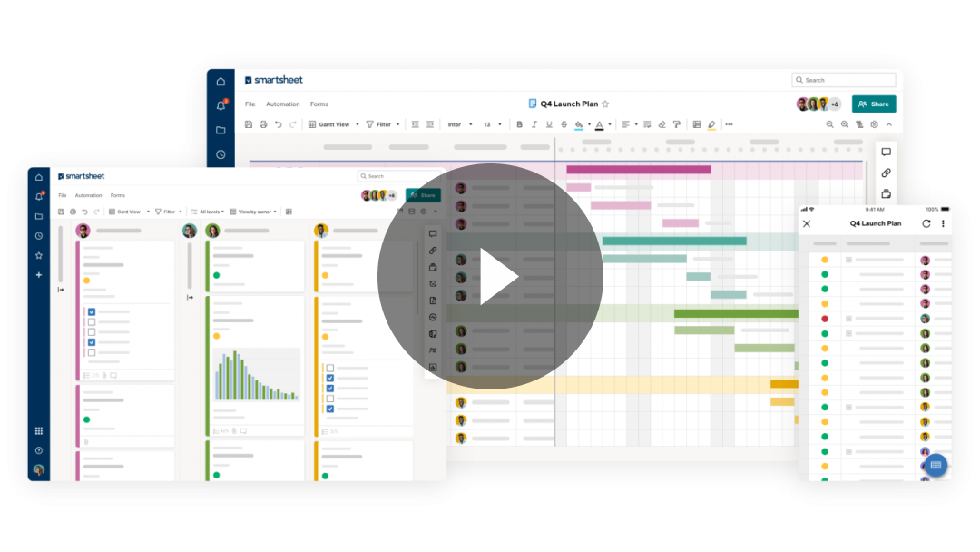Check the second unchecked box in the left card
The width and height of the screenshot is (980, 552).
click(91, 331)
